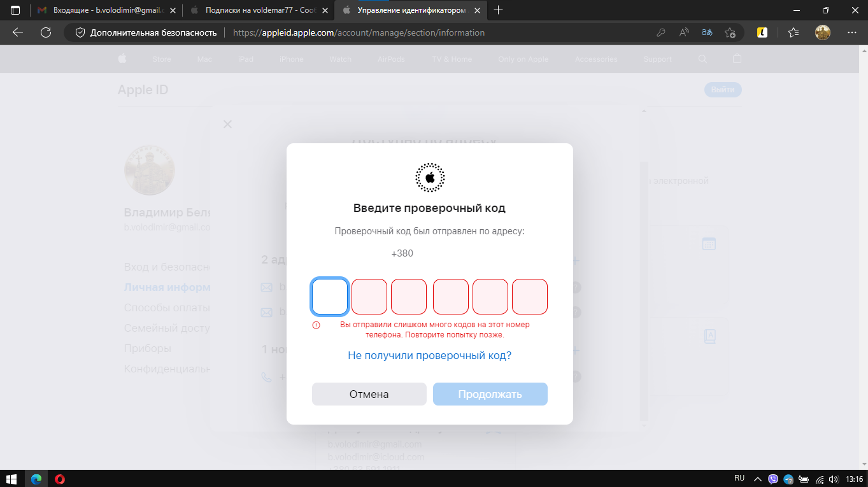Open Приборы sidebar section
This screenshot has height=487, width=868.
point(148,348)
